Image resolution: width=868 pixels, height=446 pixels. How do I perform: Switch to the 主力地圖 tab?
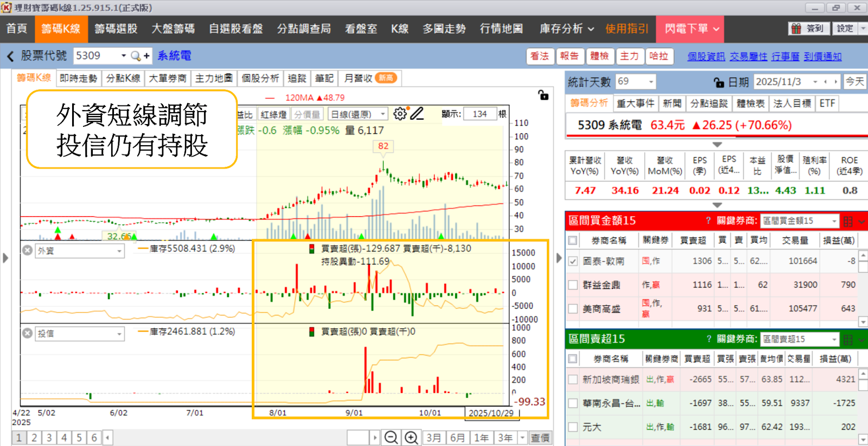pyautogui.click(x=214, y=78)
